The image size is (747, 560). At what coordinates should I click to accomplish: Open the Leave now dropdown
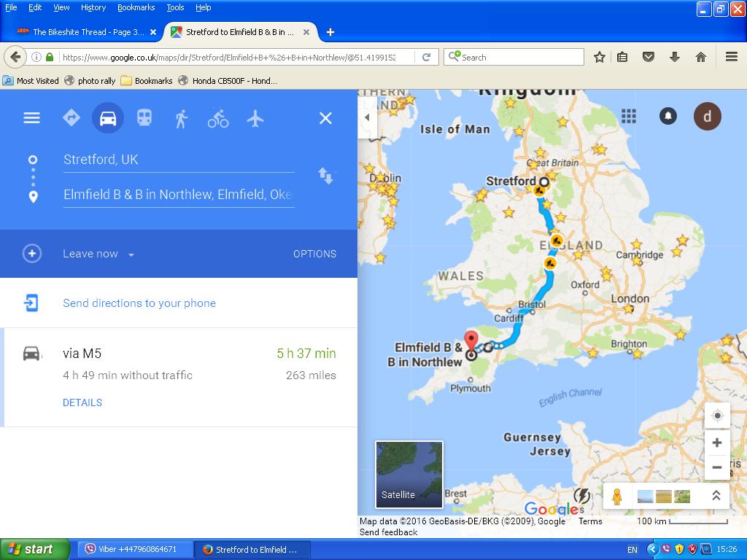pyautogui.click(x=98, y=254)
